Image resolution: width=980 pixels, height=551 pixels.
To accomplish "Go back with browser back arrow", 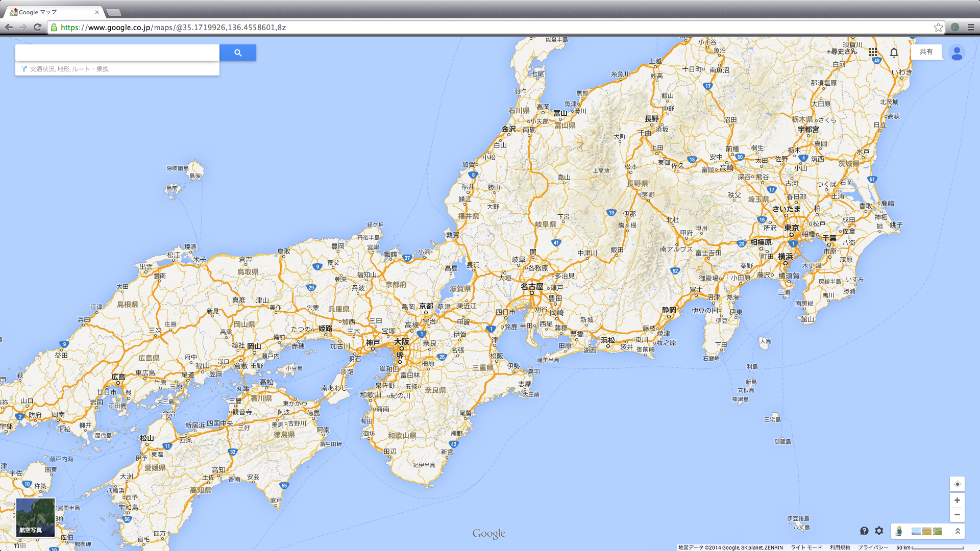I will coord(9,27).
